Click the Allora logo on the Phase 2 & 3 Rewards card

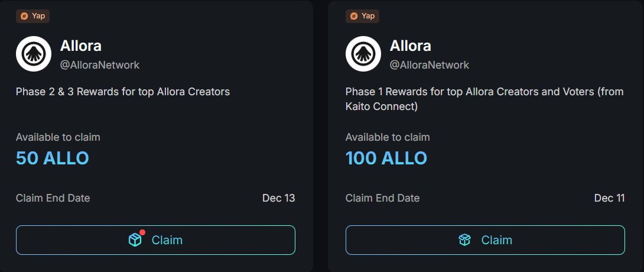click(34, 54)
